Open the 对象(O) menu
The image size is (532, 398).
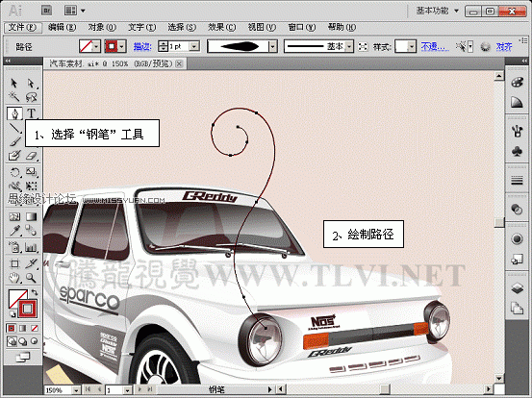point(102,28)
